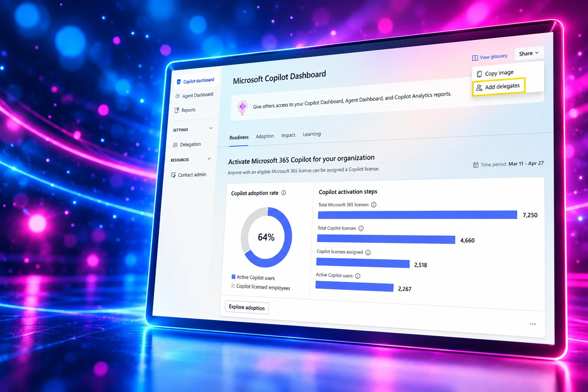The height and width of the screenshot is (392, 588).
Task: Click the Copilot dashboard sidebar icon
Action: coord(179,82)
